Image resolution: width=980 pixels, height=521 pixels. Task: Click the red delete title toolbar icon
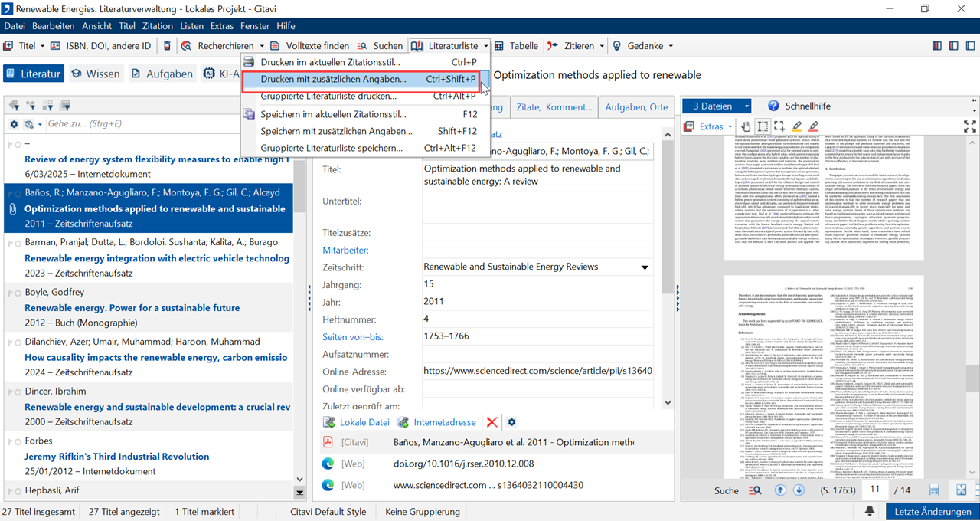[168, 46]
